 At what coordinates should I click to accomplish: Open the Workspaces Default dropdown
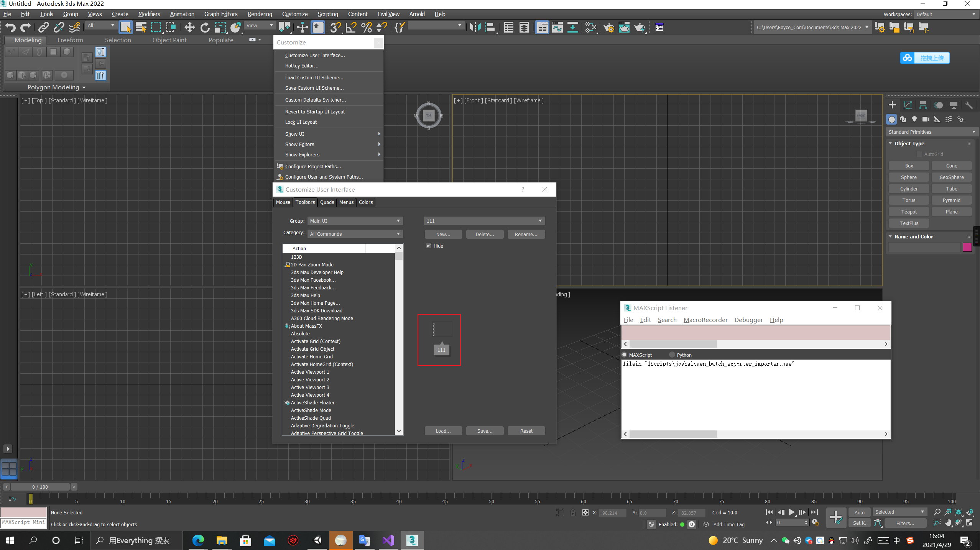[x=946, y=14]
